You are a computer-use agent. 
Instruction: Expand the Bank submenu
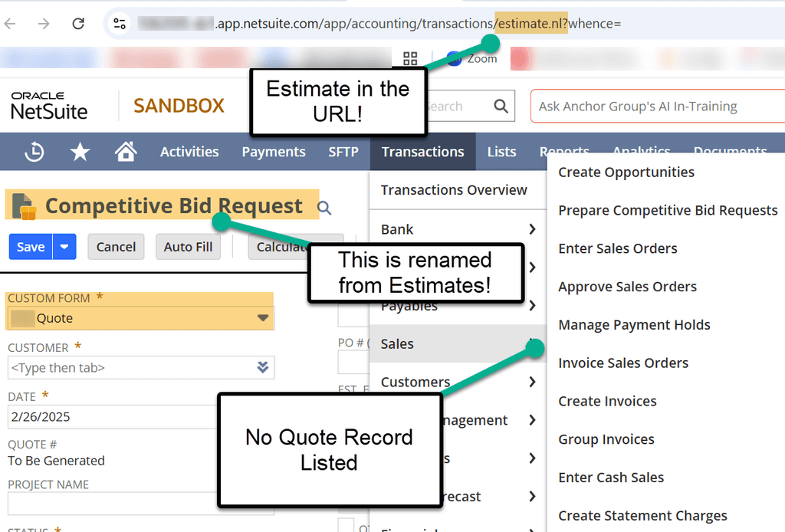coord(458,229)
